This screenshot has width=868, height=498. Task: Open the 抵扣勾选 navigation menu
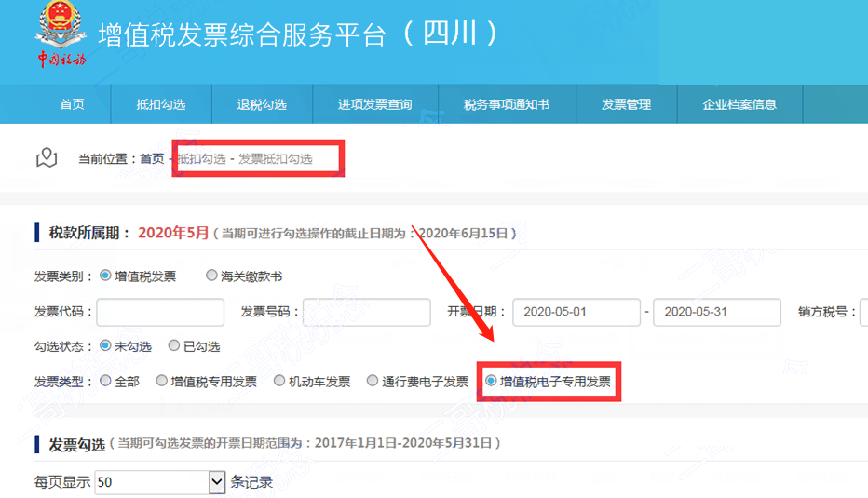[x=161, y=104]
